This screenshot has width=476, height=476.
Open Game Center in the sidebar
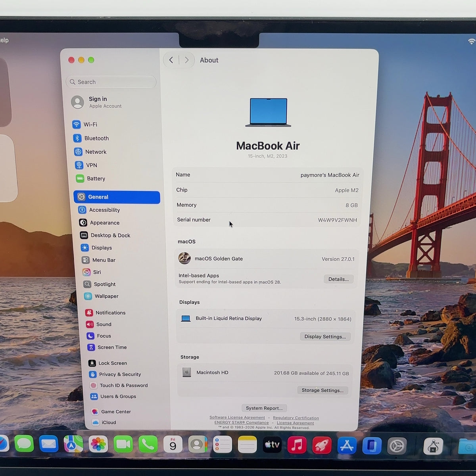(x=111, y=411)
